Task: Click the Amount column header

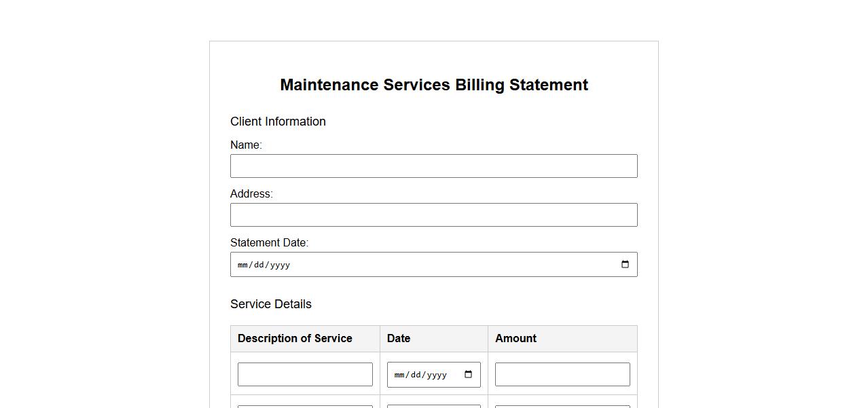Action: pos(516,339)
